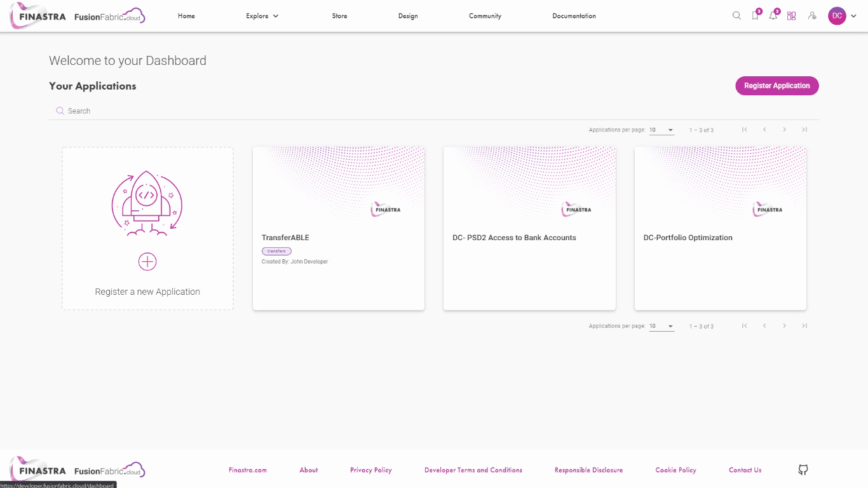Click the Finastra FusionFabric.cloud logo in header
The height and width of the screenshot is (488, 868).
click(x=78, y=16)
